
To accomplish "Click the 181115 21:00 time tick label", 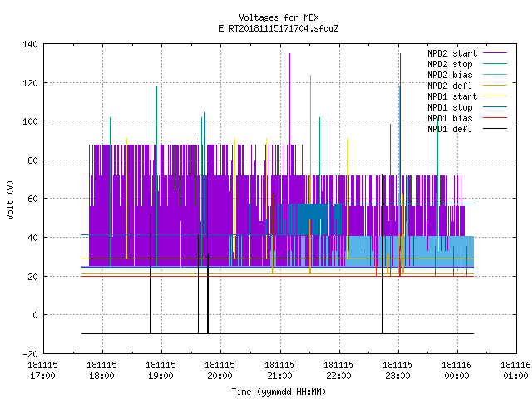I will (x=279, y=371).
